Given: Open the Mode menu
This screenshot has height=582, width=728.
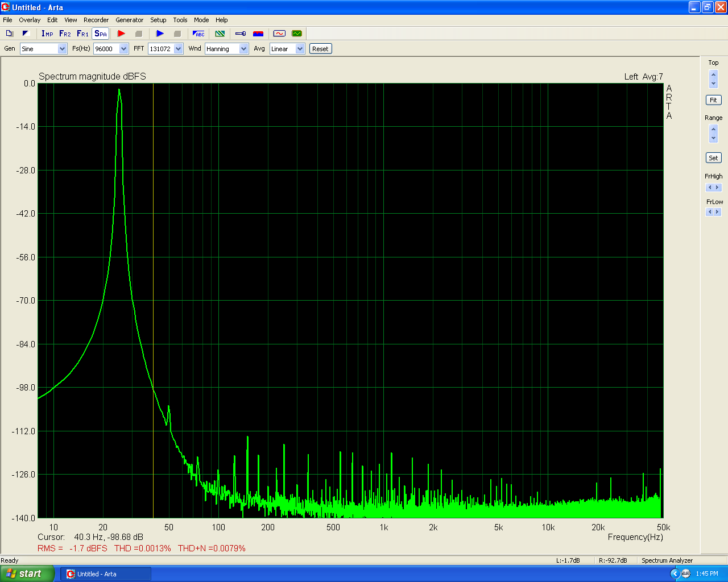Looking at the screenshot, I should click(201, 20).
